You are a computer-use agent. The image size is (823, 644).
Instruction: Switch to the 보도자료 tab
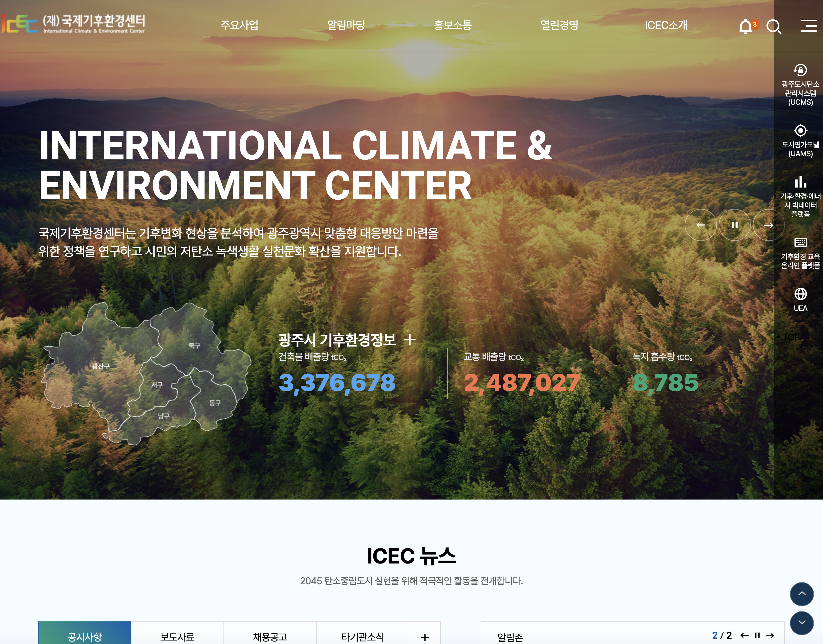click(x=177, y=637)
